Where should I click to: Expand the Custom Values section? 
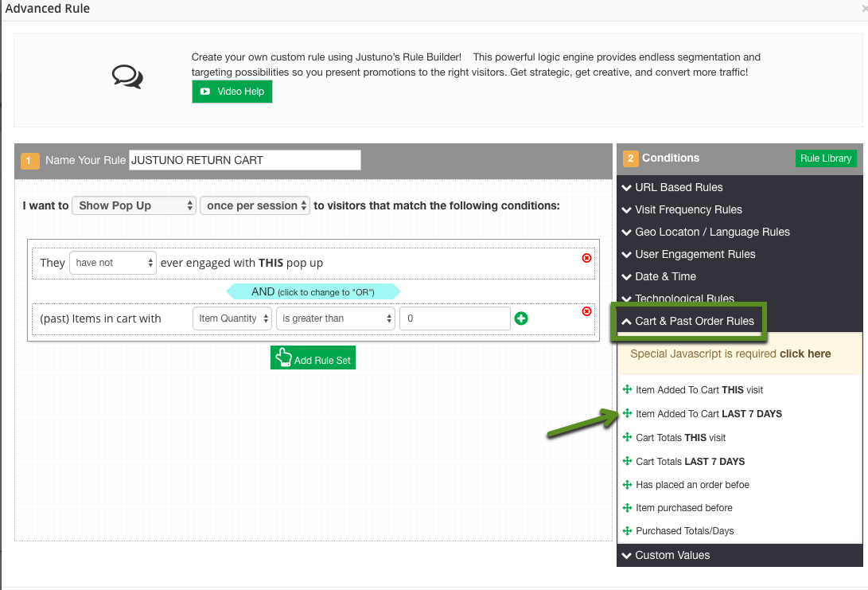click(x=672, y=555)
